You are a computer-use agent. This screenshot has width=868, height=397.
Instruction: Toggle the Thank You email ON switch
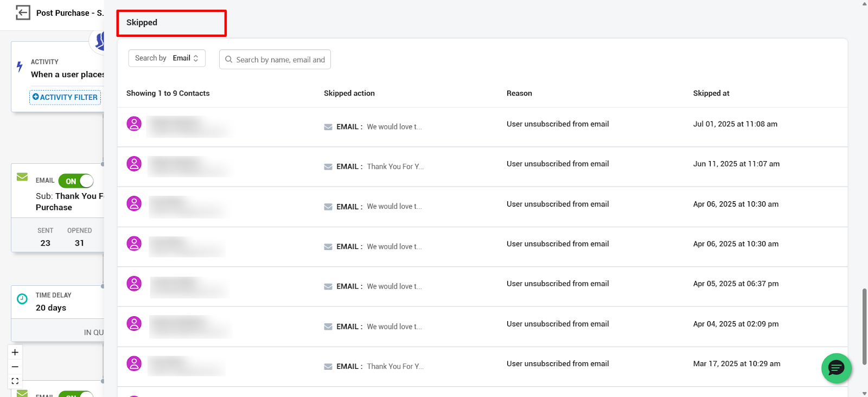pyautogui.click(x=76, y=181)
